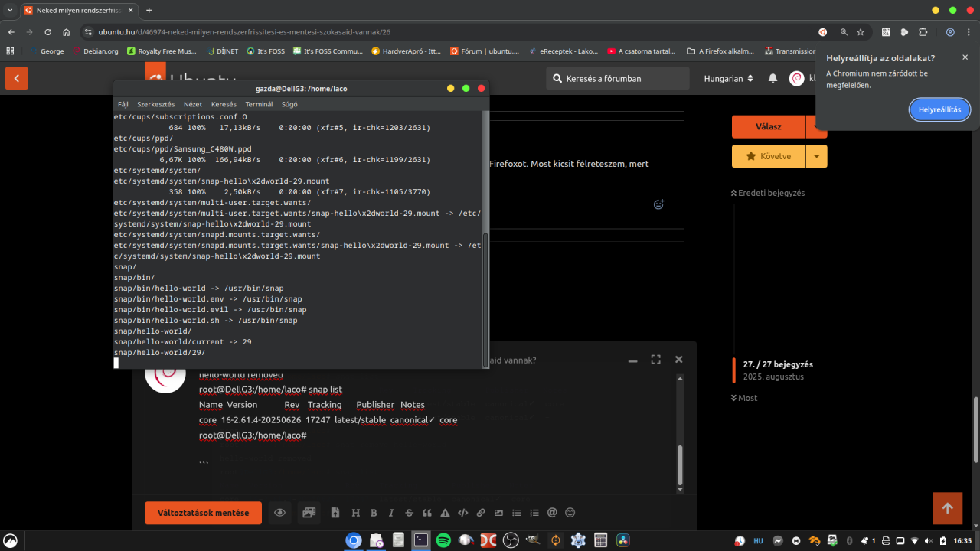The height and width of the screenshot is (551, 980).
Task: Open the Terminál menu in the terminal window
Action: 259,104
